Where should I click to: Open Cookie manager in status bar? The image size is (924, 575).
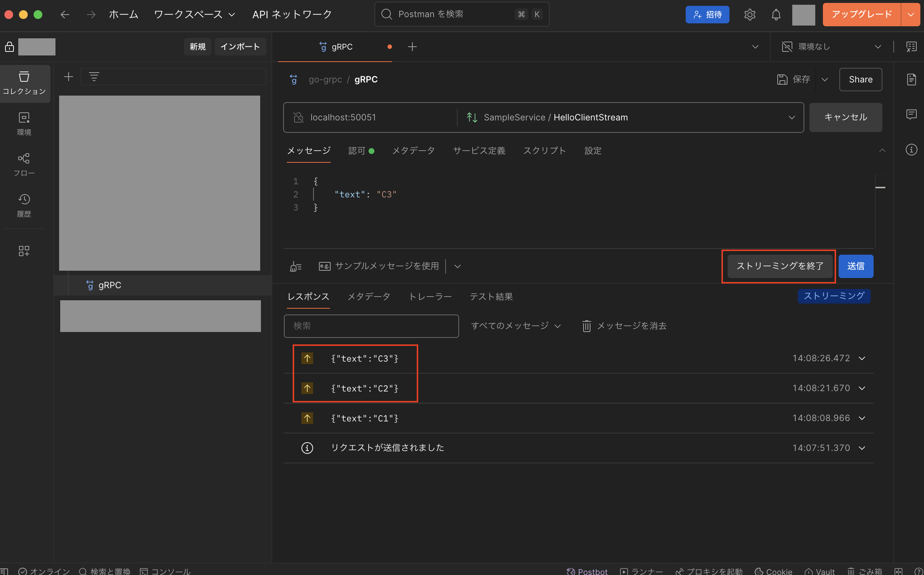pos(773,571)
